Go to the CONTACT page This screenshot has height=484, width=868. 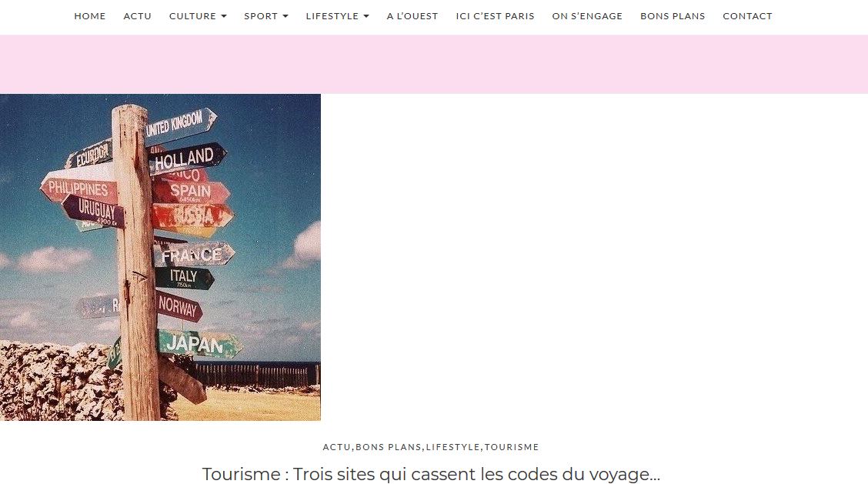point(747,16)
